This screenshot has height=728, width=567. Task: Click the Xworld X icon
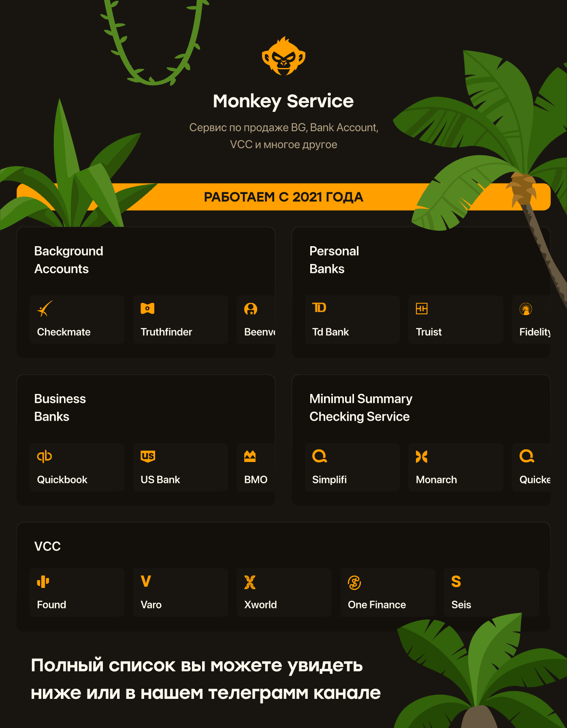pyautogui.click(x=250, y=582)
